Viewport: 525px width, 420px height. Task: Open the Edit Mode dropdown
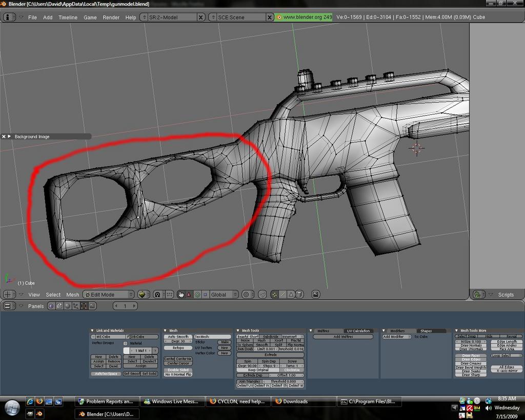tap(109, 294)
